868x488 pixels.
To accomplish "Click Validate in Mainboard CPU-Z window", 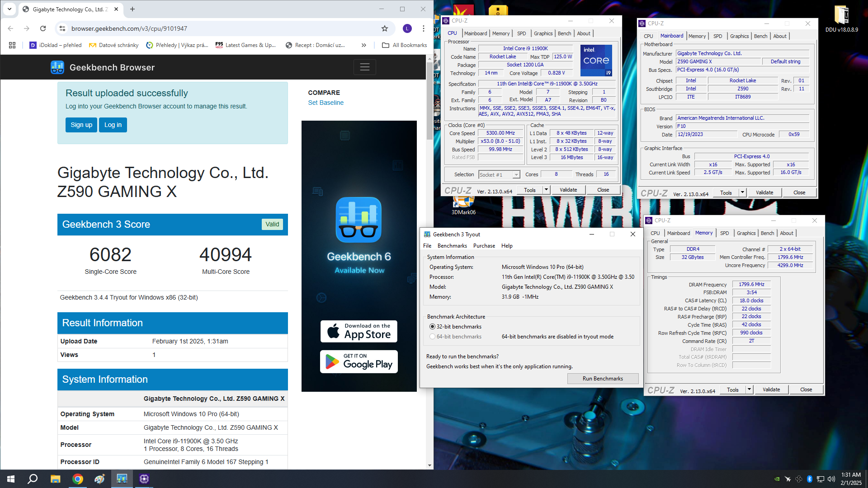I will click(764, 192).
